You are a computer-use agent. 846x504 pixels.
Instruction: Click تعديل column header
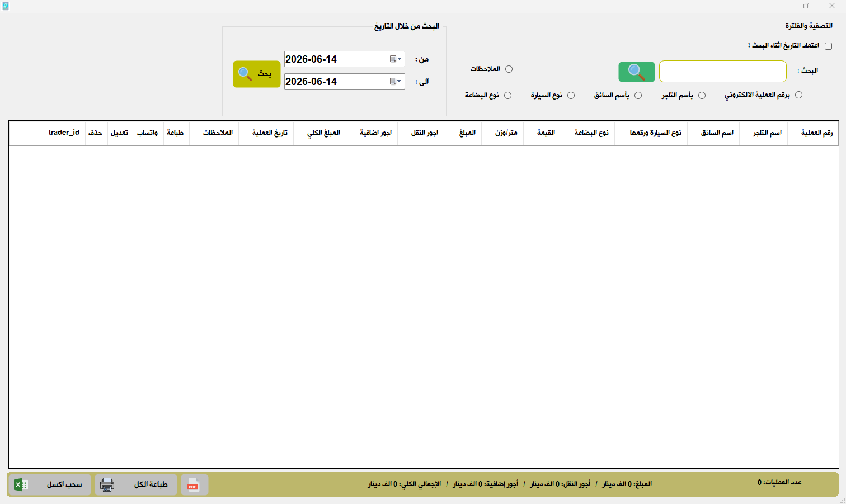[x=121, y=133]
